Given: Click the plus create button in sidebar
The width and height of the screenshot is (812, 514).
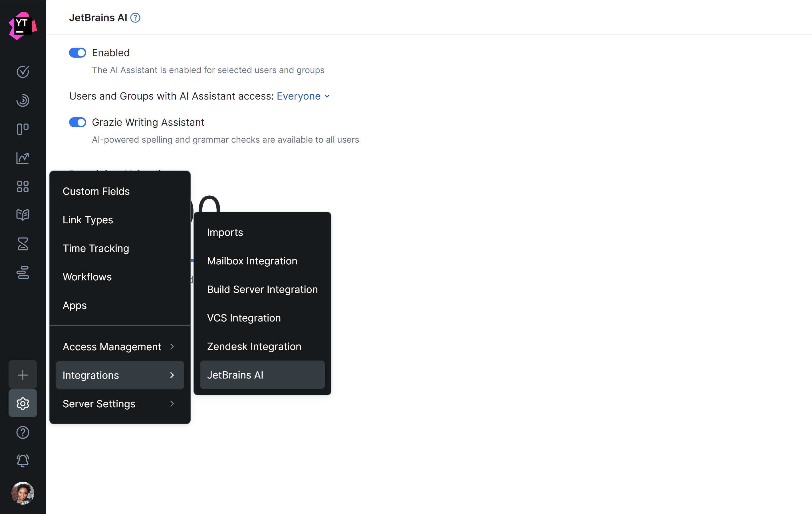Looking at the screenshot, I should pos(23,375).
